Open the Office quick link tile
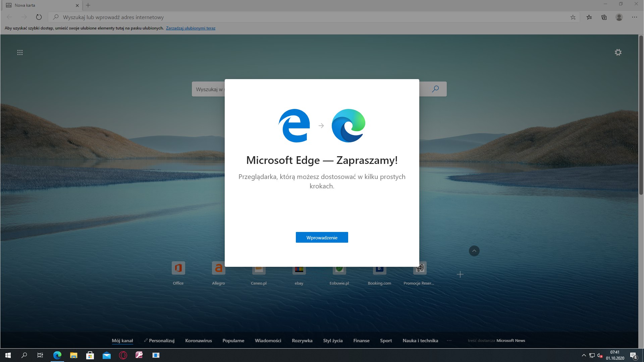644x362 pixels. click(178, 274)
